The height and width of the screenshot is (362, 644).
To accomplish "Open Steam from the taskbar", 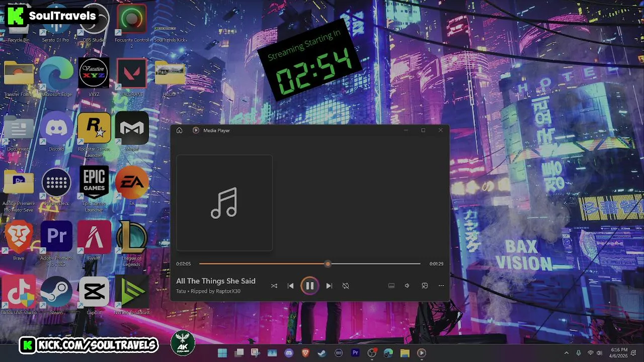I will click(322, 353).
